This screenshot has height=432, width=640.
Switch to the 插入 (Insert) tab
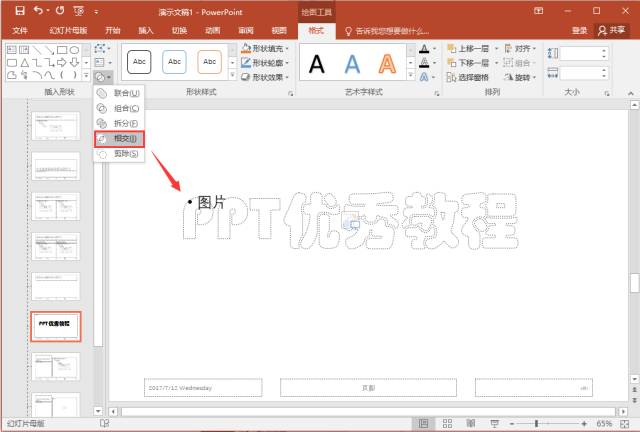146,30
